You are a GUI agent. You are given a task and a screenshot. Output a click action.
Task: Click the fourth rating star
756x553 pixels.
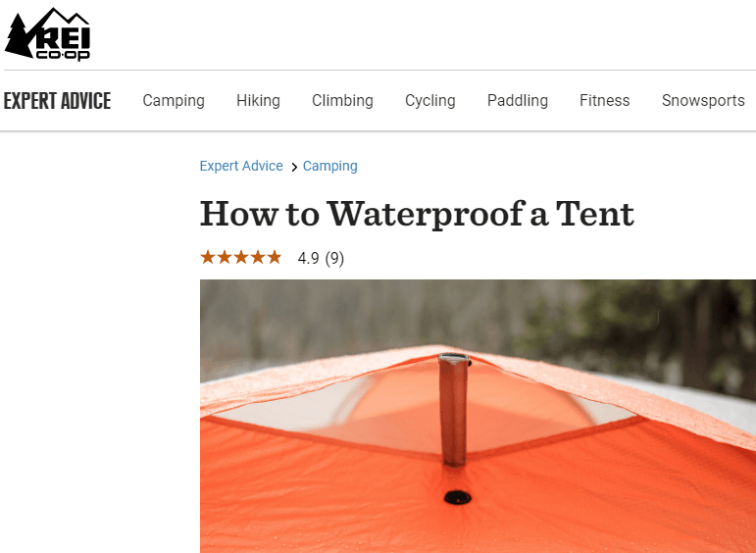[x=258, y=258]
